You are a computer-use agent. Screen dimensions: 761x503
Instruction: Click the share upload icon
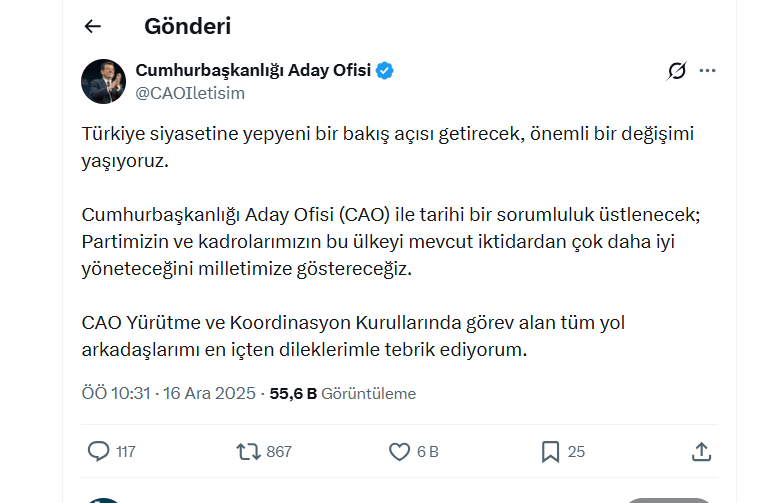[x=701, y=451]
